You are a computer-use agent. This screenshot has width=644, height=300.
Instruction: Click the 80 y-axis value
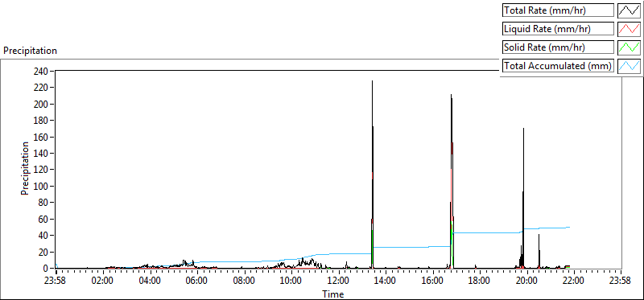click(x=43, y=203)
